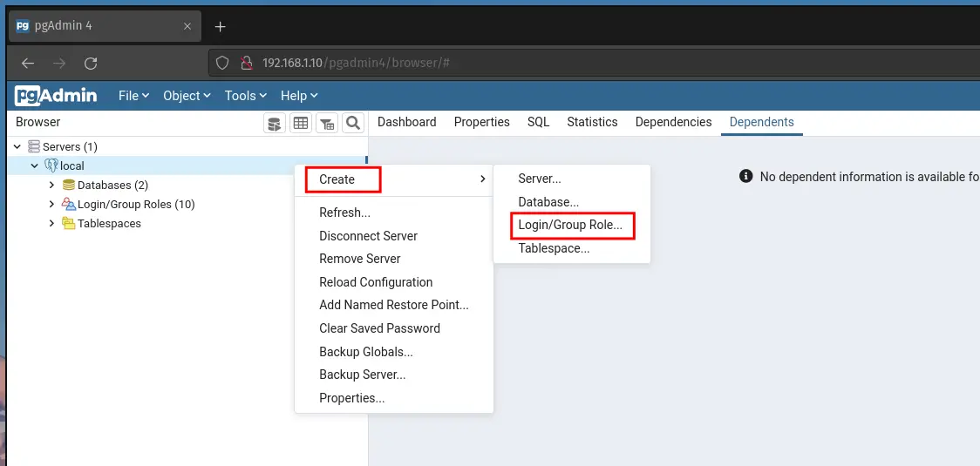Click the View Data grid icon
Screen dimensions: 980x466
[x=301, y=123]
